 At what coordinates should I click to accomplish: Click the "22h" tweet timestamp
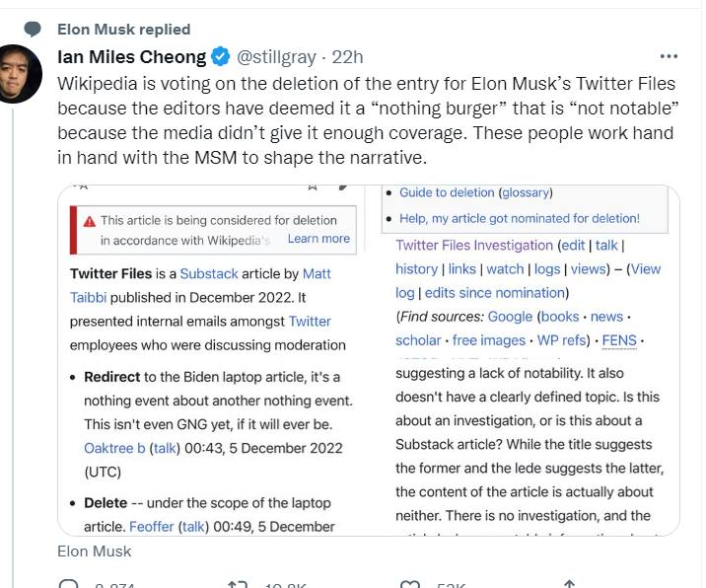[347, 56]
